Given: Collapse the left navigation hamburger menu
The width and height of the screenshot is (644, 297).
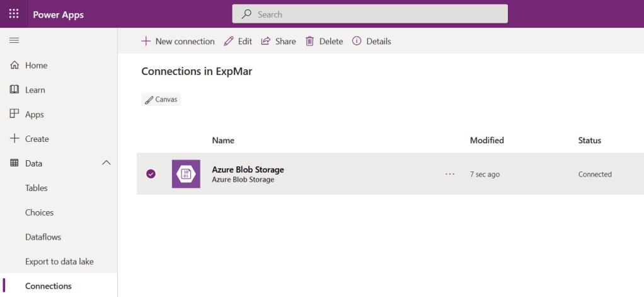Looking at the screenshot, I should 14,40.
